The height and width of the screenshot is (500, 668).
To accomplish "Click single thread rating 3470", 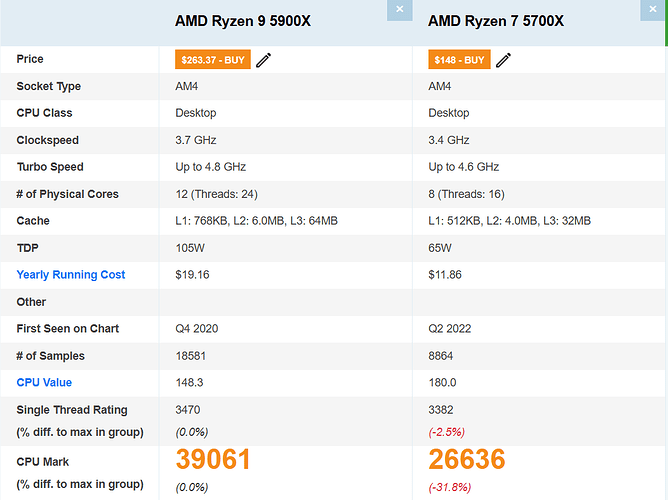I will (x=187, y=410).
